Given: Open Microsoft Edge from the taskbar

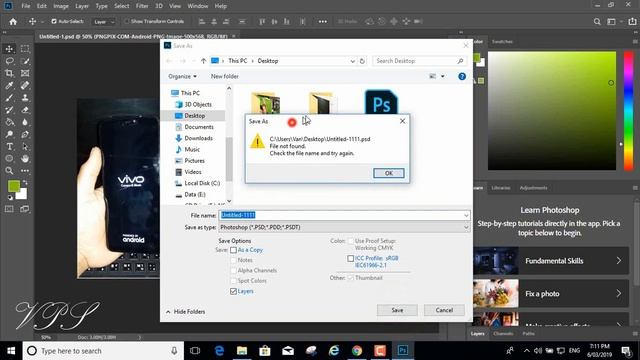Looking at the screenshot, I should (219, 351).
